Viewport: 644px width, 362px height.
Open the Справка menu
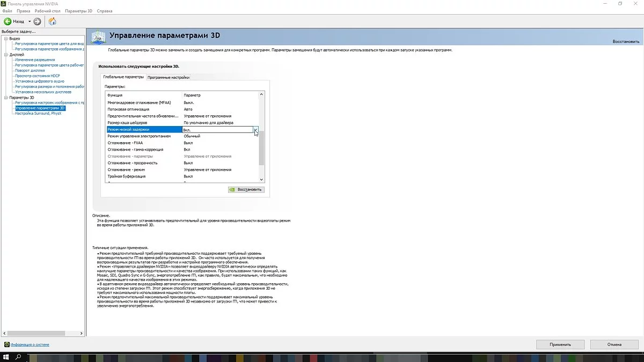click(105, 11)
